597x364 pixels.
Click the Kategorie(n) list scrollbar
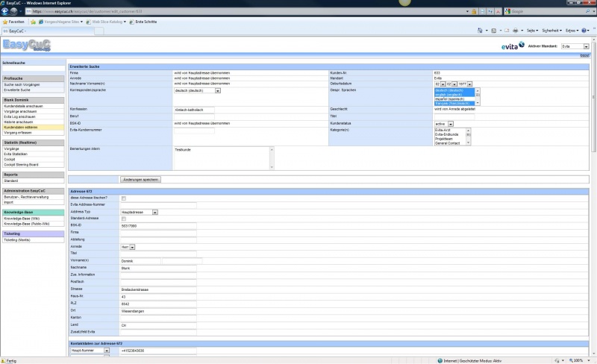[x=469, y=136]
